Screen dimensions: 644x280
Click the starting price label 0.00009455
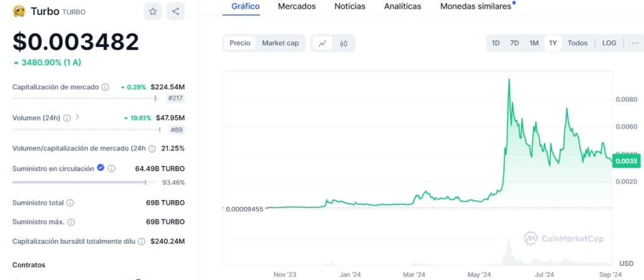(244, 209)
